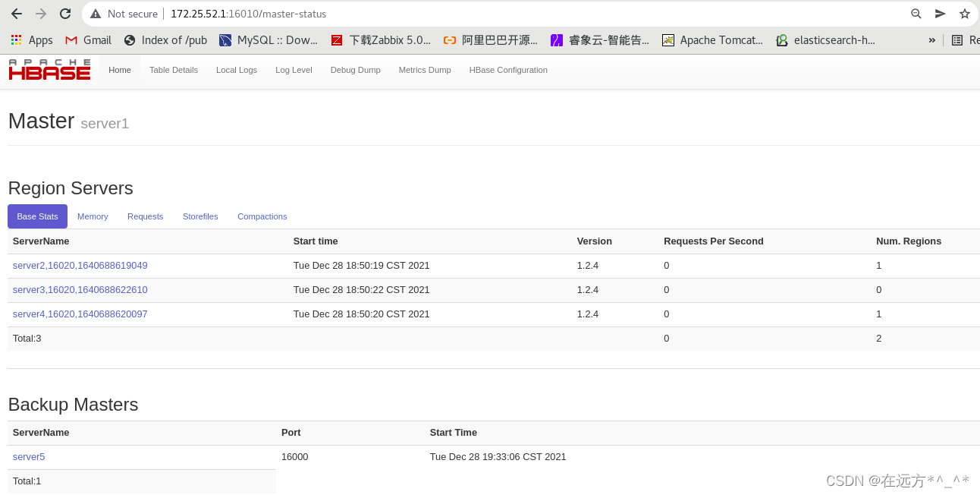980x495 pixels.
Task: Click the Master server1 heading
Action: pyautogui.click(x=68, y=121)
